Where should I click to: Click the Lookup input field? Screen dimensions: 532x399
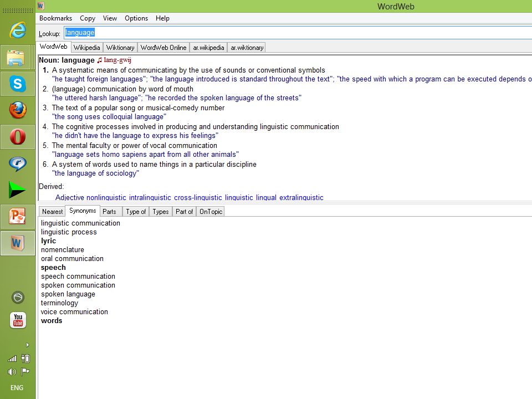click(x=298, y=33)
